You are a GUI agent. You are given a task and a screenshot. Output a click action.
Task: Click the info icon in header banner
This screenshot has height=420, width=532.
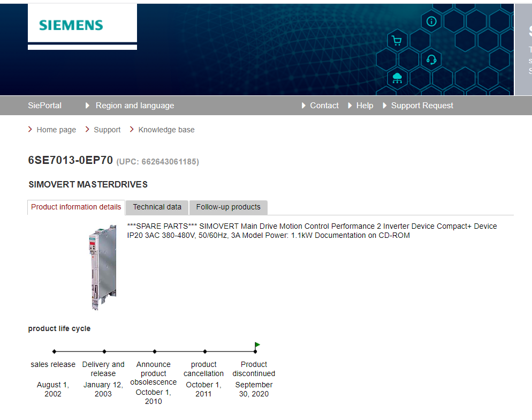pos(431,21)
